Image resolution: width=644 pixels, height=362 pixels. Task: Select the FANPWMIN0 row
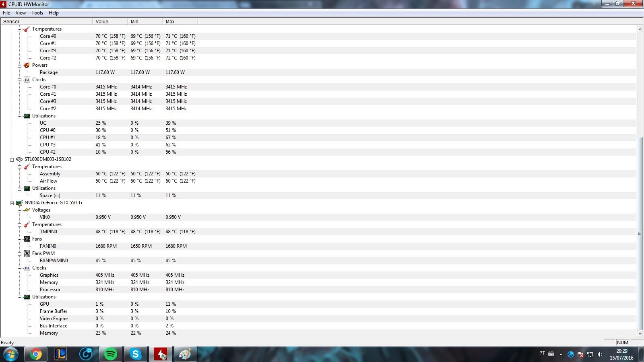coord(318,261)
